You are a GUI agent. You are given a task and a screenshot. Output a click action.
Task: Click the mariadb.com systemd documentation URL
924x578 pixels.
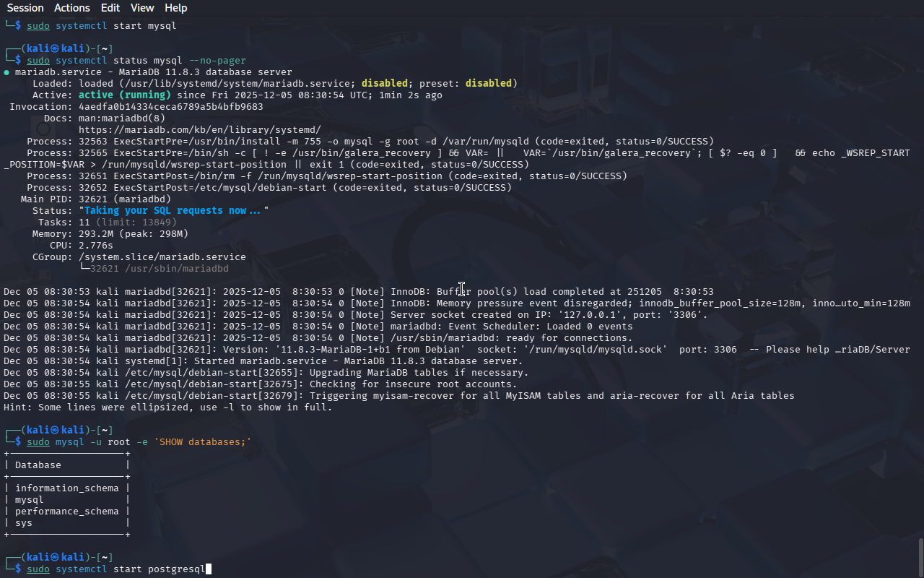click(199, 129)
